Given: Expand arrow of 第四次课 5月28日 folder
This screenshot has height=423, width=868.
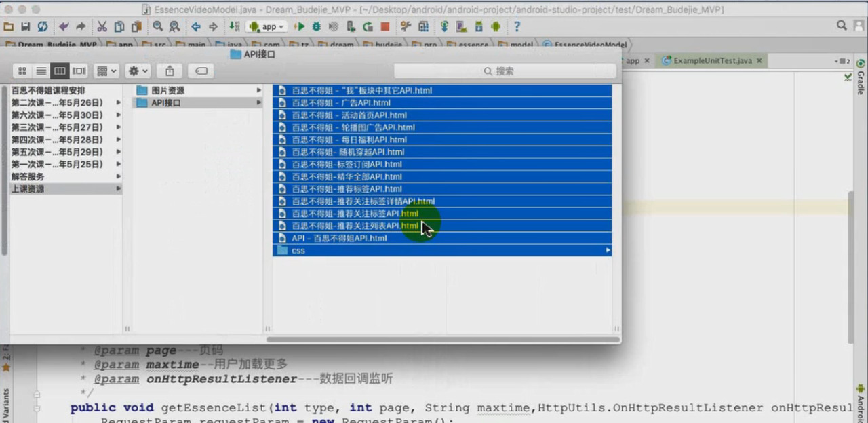Looking at the screenshot, I should [x=119, y=140].
